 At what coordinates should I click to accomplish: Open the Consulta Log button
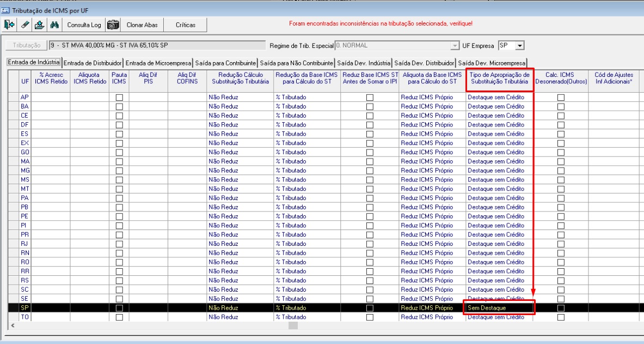pos(84,25)
